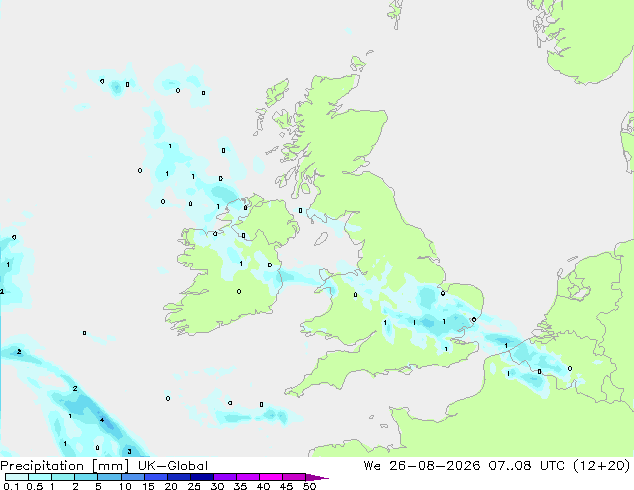
Task: Click the legend value "40"
Action: coord(263,486)
